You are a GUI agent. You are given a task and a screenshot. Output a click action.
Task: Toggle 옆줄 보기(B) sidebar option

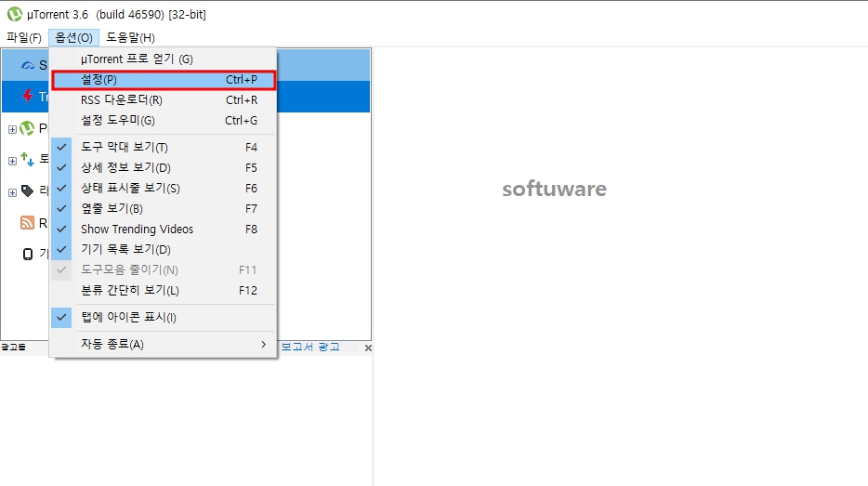pos(164,209)
